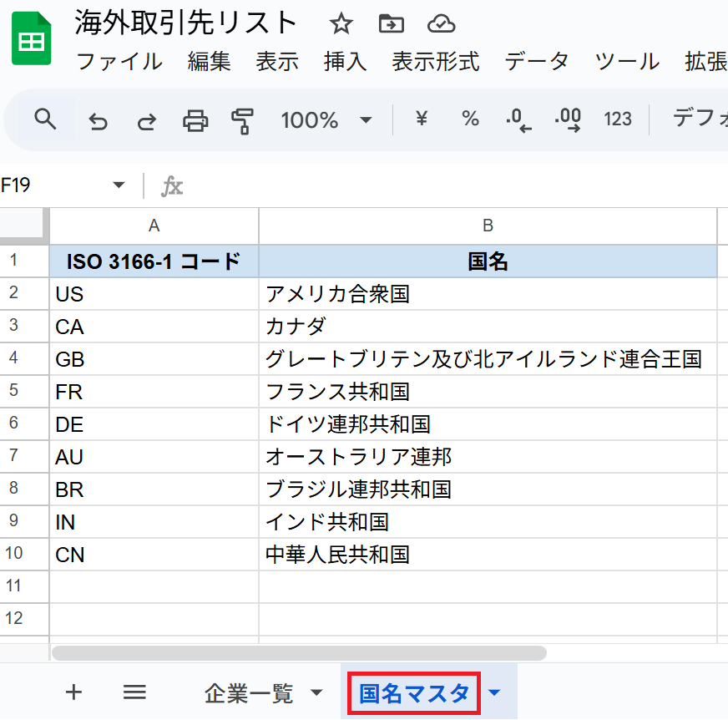The height and width of the screenshot is (720, 728).
Task: Add a new sheet with plus button
Action: [x=74, y=692]
